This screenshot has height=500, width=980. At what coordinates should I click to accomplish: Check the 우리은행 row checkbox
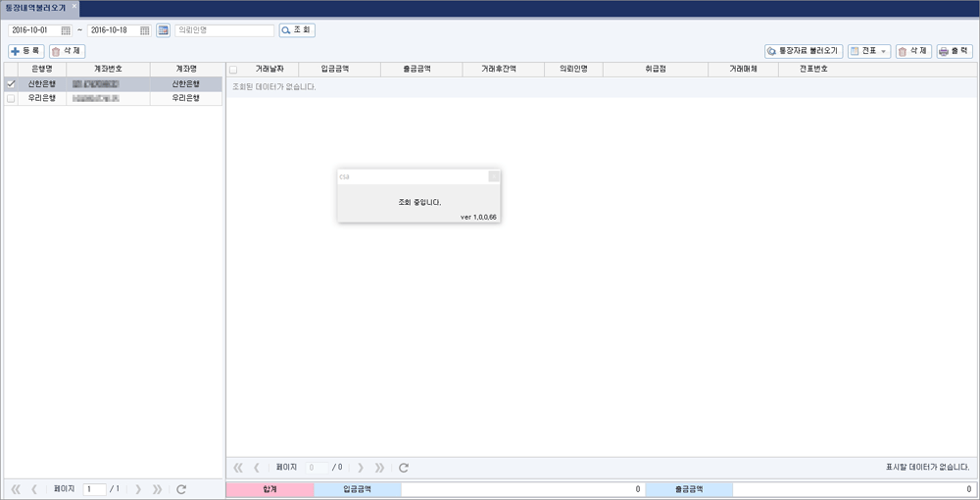(x=11, y=99)
